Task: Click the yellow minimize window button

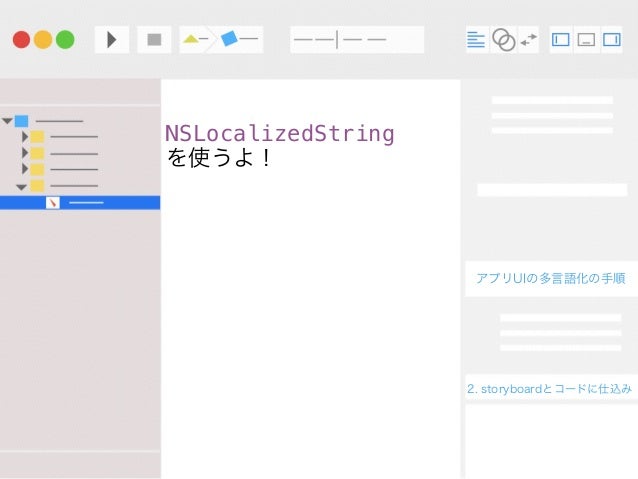Action: (43, 39)
